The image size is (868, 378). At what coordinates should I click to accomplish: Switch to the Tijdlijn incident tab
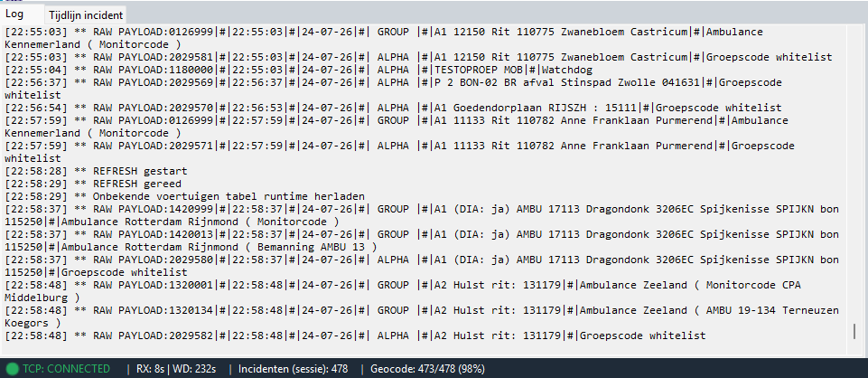[86, 15]
